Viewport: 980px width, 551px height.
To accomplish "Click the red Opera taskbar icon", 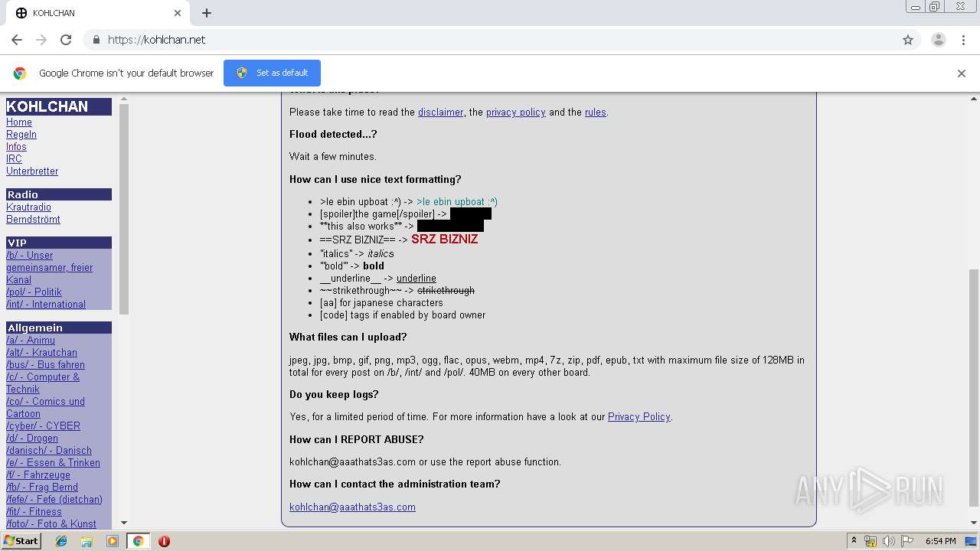I will [x=164, y=541].
